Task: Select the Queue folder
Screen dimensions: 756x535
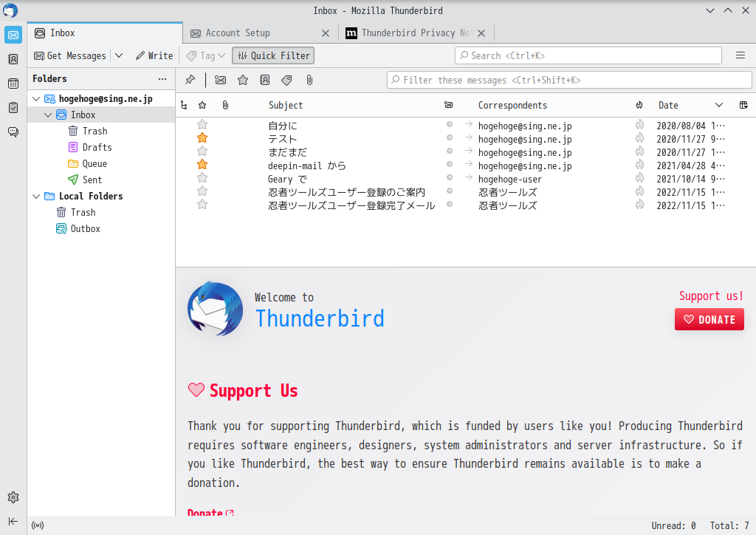Action: click(x=100, y=163)
